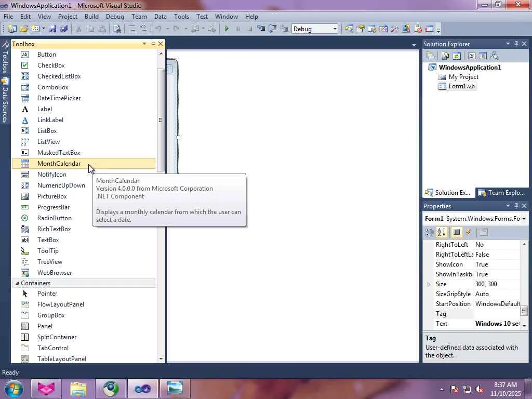The image size is (532, 399).
Task: Click the Properties list icon in Properties panel
Action: 457,232
